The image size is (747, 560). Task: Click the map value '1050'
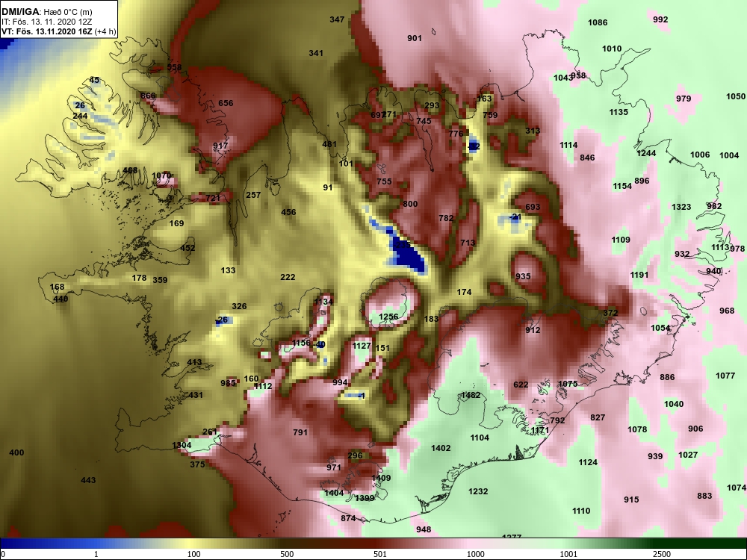point(736,96)
